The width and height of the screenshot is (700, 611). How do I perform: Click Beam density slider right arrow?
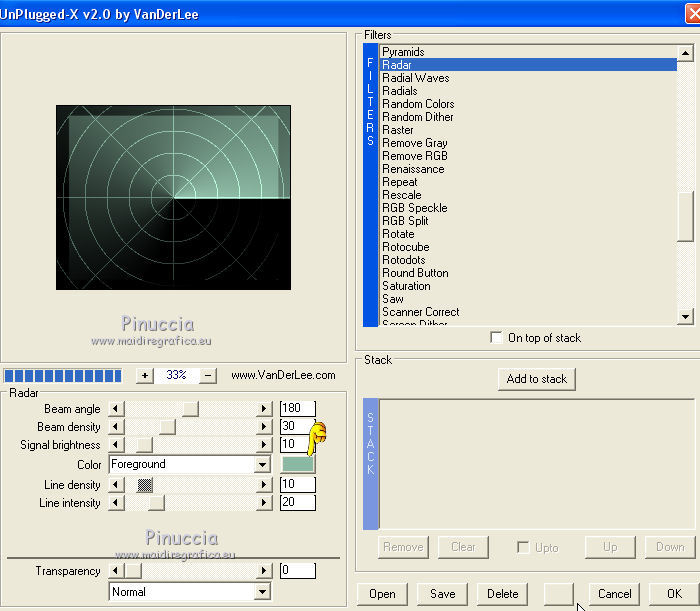(264, 427)
